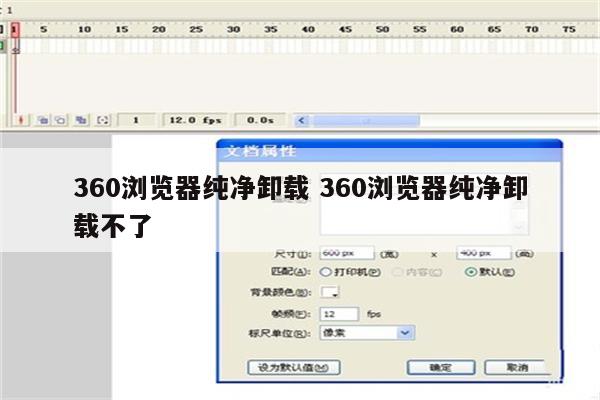Toggle the onion skin outlines button
600x400 pixels.
(x=60, y=121)
